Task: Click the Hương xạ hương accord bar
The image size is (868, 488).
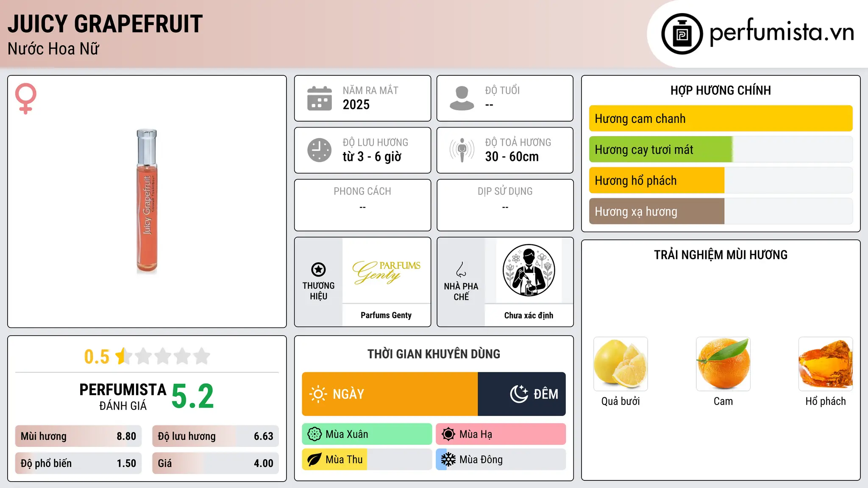Action: point(721,211)
